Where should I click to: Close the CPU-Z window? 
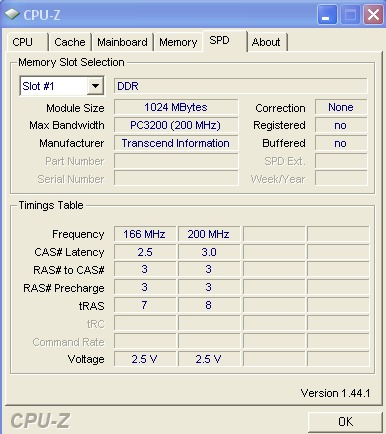click(373, 15)
